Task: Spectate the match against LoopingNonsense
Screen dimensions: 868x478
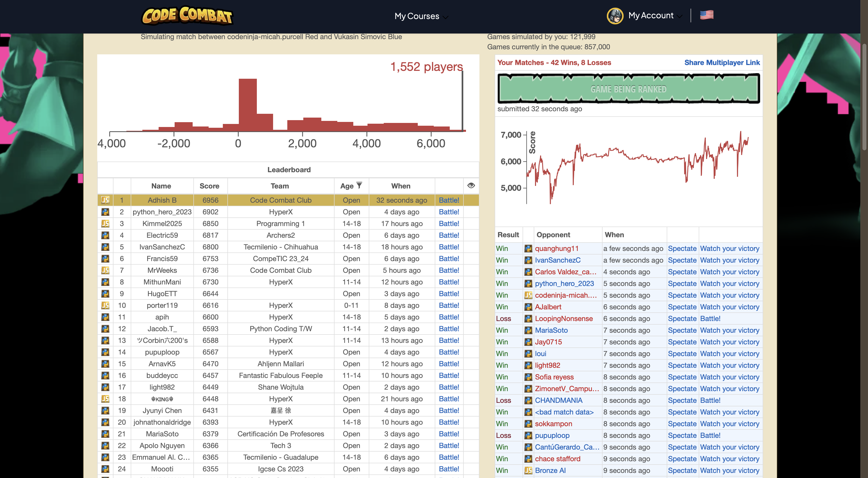Action: point(682,318)
